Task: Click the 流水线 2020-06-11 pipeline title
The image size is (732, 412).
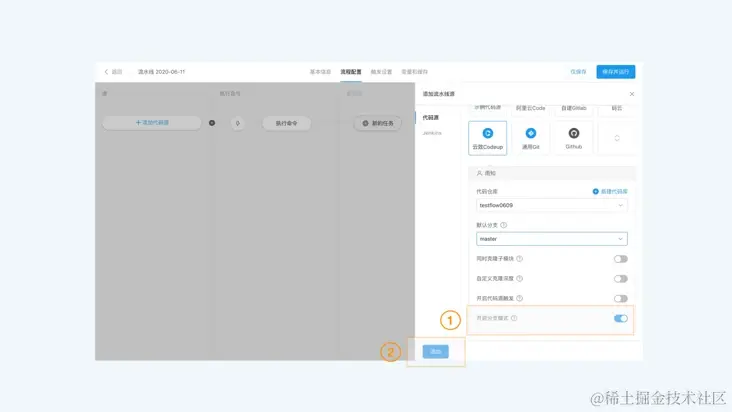Action: click(x=161, y=72)
